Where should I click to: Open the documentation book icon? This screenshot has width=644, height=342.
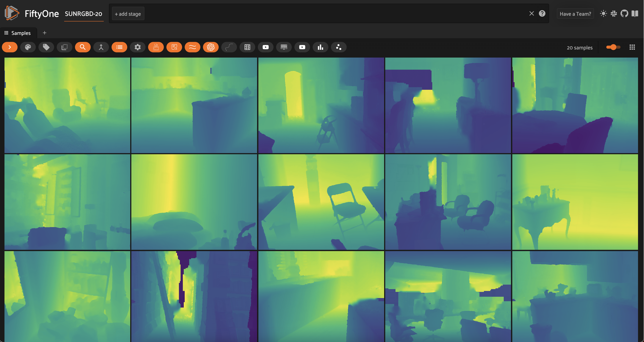click(635, 13)
